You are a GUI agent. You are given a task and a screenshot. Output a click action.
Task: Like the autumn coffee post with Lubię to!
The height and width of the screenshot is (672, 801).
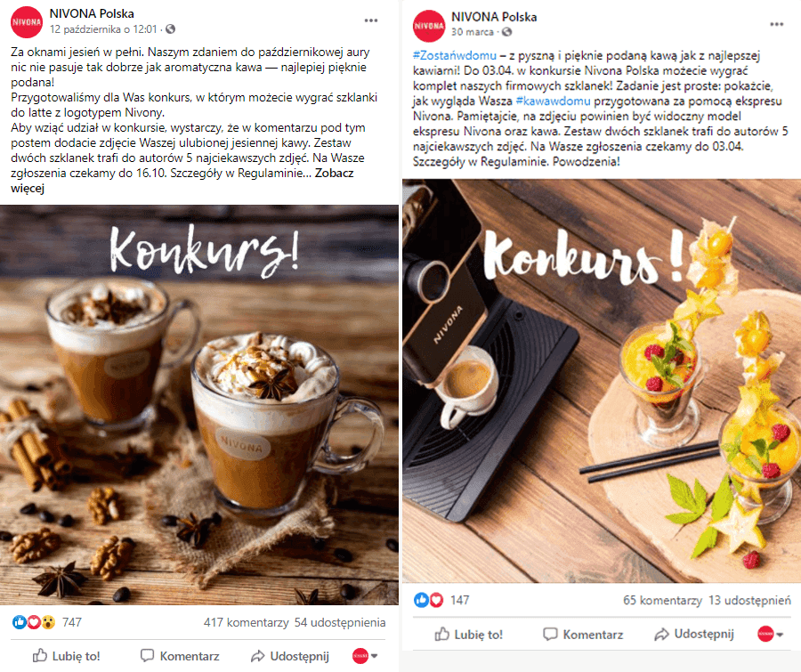pos(67,656)
